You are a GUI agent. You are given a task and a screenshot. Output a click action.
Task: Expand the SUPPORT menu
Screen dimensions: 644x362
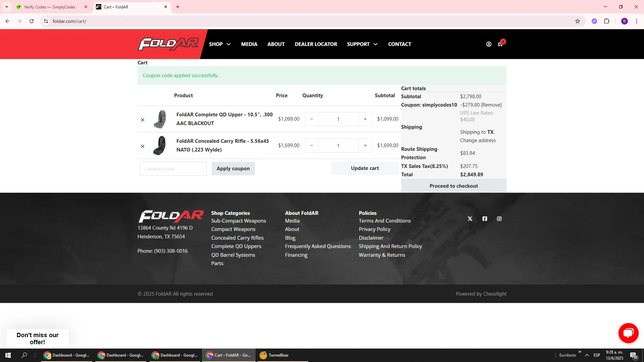[362, 44]
